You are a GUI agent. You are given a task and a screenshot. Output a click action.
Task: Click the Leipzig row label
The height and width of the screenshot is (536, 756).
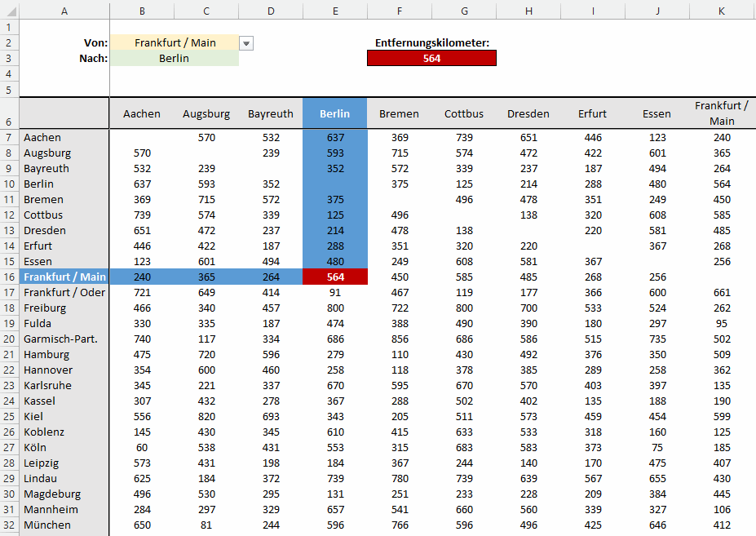coord(42,463)
